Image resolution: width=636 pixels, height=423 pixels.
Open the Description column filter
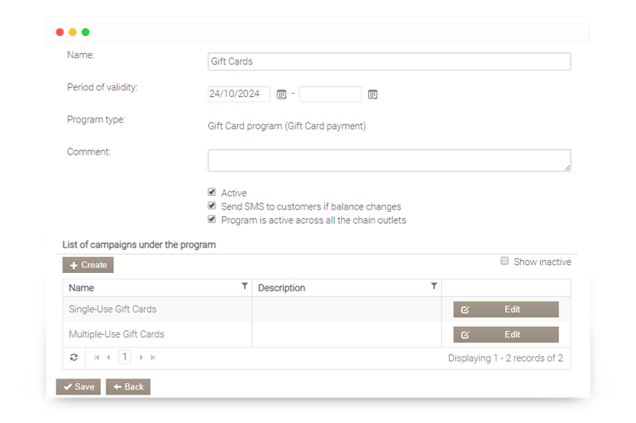(x=433, y=287)
